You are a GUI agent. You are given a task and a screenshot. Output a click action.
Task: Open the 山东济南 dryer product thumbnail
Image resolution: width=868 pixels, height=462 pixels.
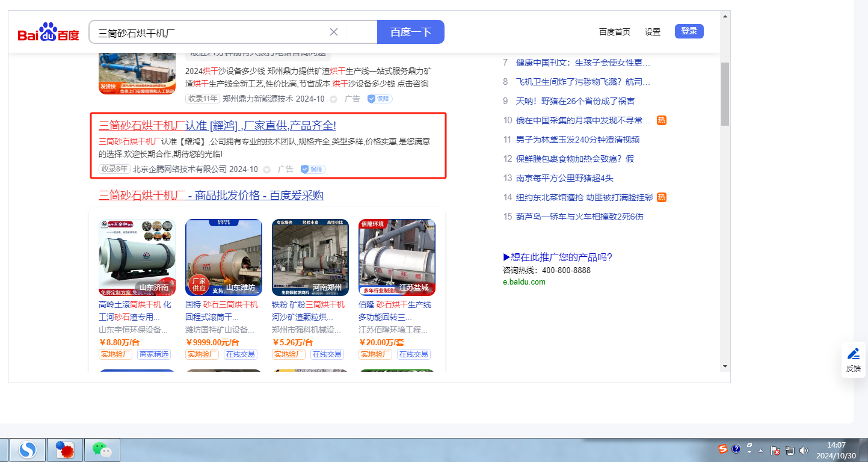click(137, 257)
